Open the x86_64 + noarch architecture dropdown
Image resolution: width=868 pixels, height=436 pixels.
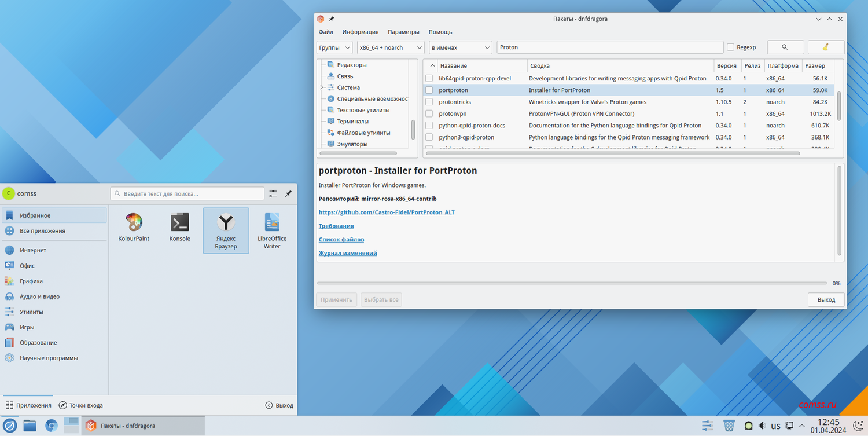coord(391,47)
